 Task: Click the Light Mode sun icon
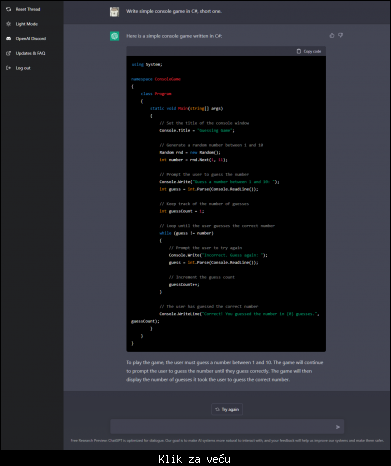[8, 24]
